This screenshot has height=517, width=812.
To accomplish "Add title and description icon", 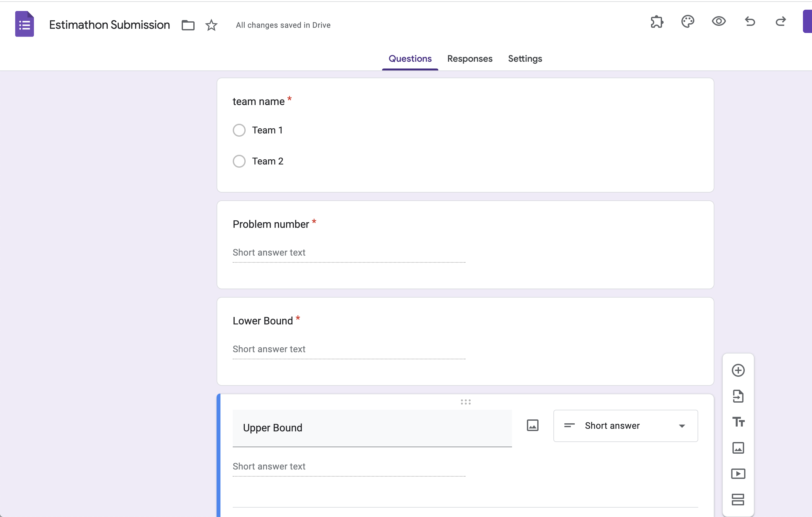I will pyautogui.click(x=738, y=422).
